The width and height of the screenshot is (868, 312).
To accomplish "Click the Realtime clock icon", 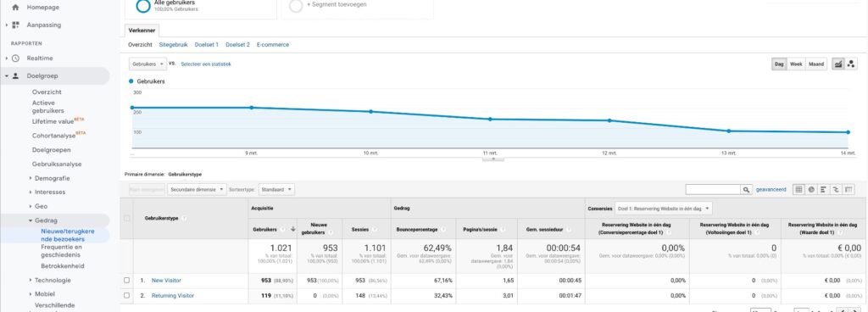I will [15, 58].
